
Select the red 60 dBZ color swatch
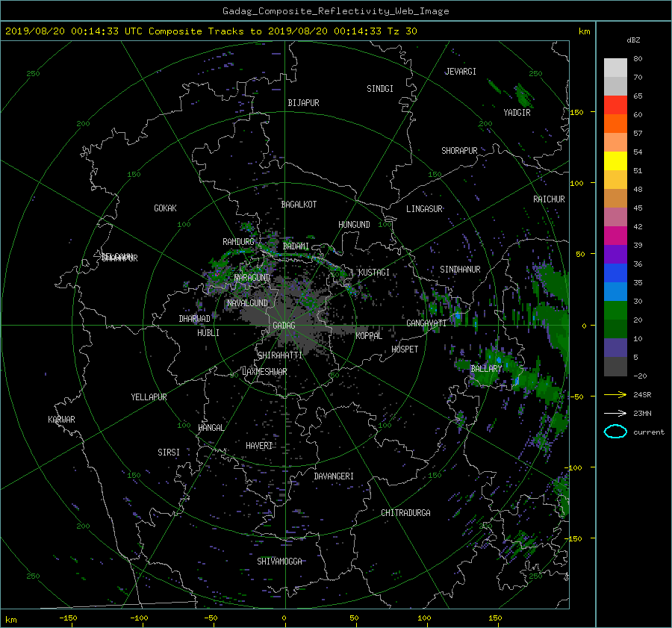(615, 105)
